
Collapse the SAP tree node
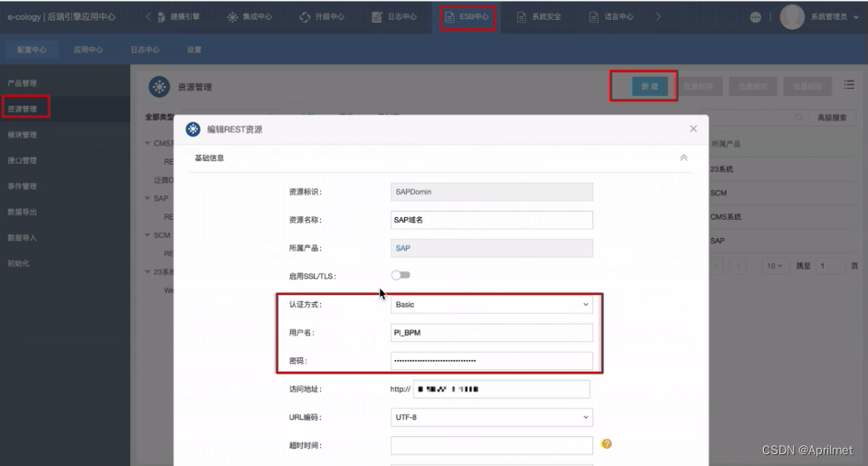pos(147,198)
